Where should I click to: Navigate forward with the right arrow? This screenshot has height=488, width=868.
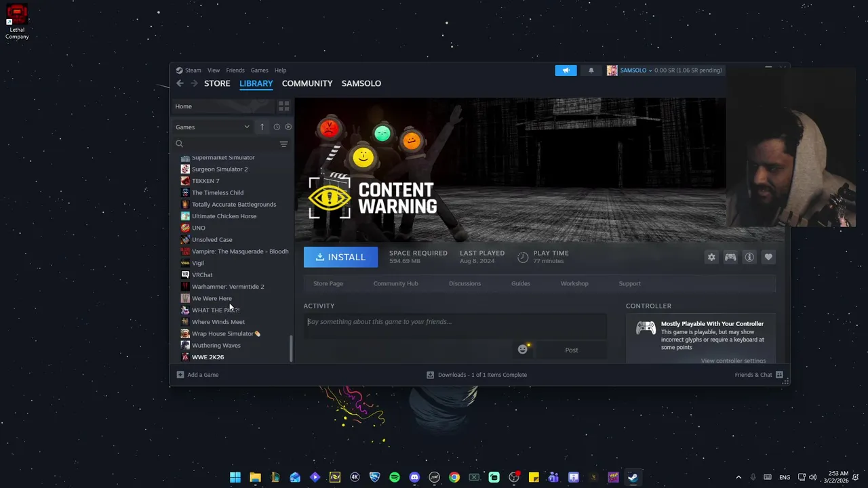click(194, 83)
